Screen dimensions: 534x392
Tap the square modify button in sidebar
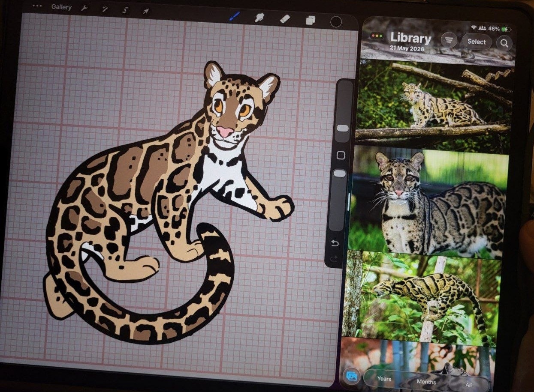[x=341, y=155]
